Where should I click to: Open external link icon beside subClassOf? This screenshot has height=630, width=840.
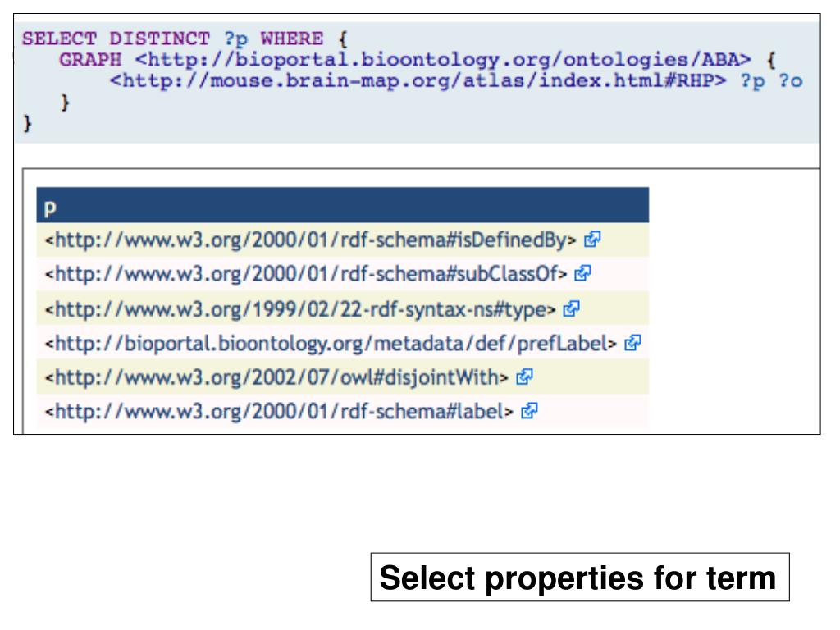(x=582, y=274)
